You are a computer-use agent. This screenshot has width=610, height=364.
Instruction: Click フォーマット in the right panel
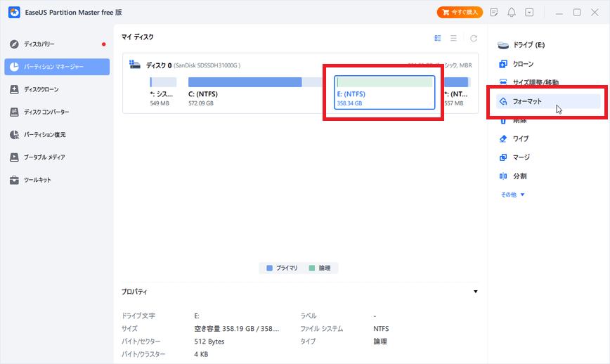[x=527, y=102]
